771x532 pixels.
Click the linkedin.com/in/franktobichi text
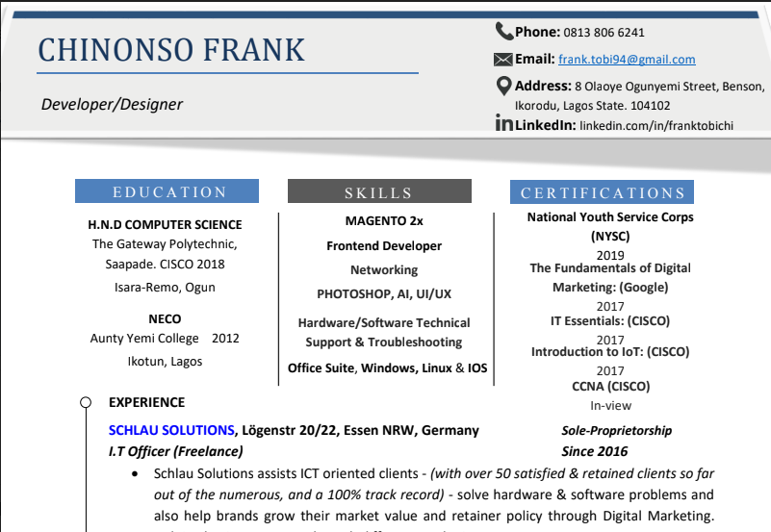[x=656, y=126]
